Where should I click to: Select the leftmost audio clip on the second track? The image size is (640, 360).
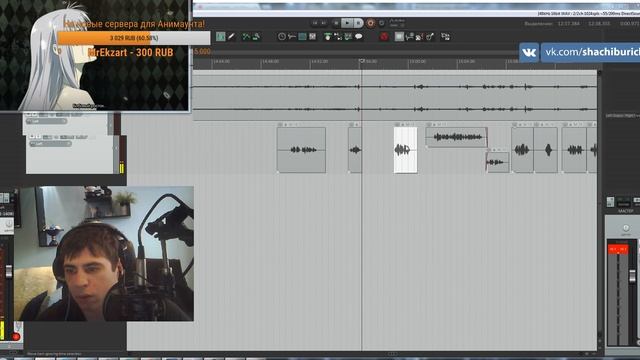[301, 150]
